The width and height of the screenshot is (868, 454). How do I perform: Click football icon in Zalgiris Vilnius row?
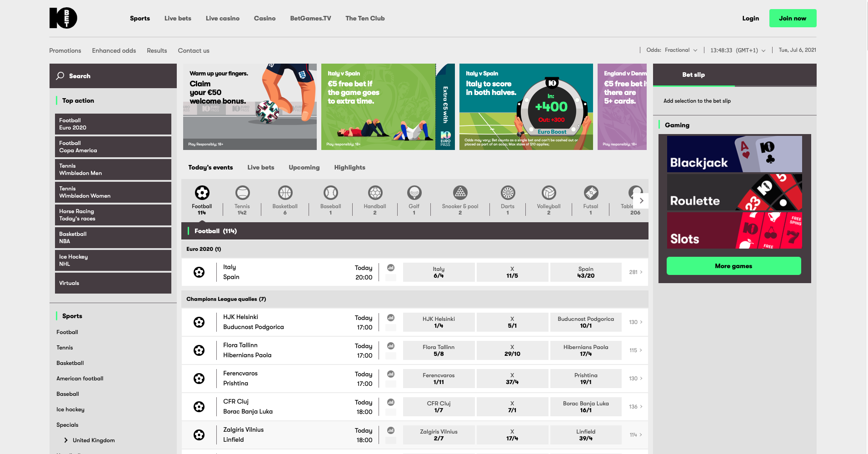(x=199, y=435)
